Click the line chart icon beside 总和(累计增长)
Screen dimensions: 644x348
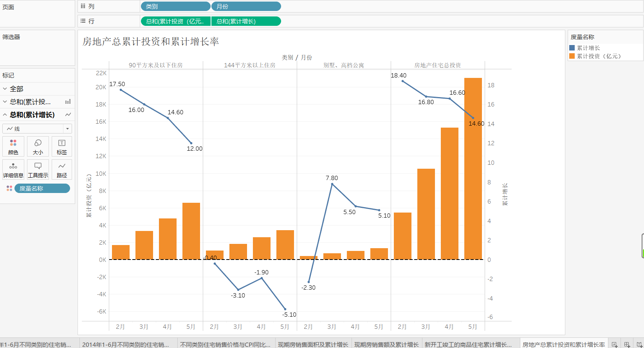coord(68,115)
